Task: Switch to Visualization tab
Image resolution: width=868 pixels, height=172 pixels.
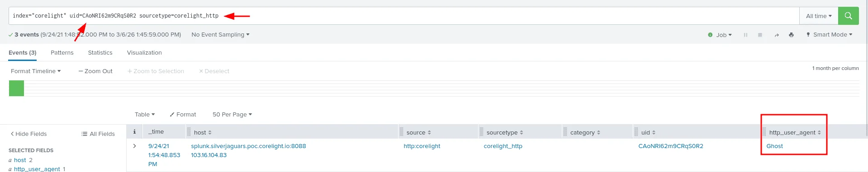Action: [x=144, y=53]
